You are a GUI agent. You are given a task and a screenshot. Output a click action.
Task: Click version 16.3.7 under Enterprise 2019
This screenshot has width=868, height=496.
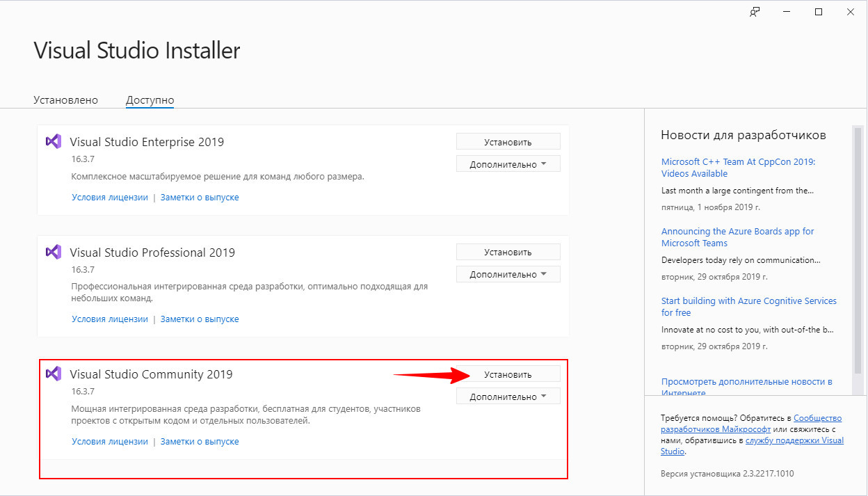[x=82, y=159]
